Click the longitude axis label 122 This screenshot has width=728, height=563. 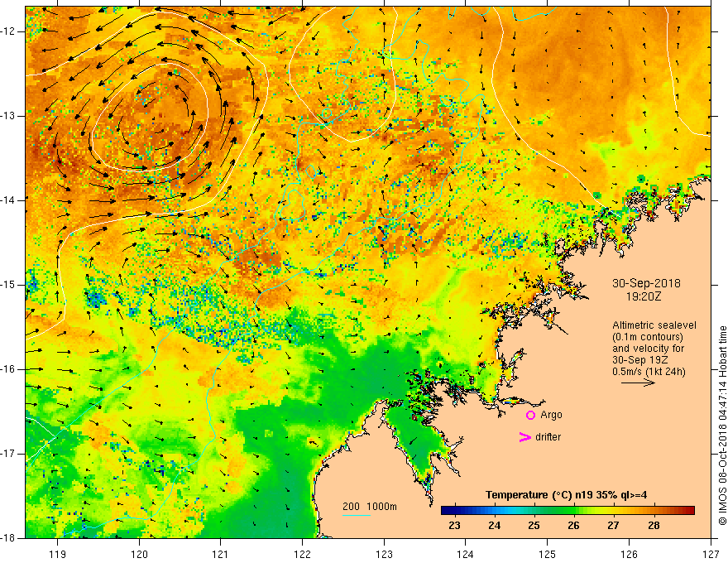tap(302, 554)
